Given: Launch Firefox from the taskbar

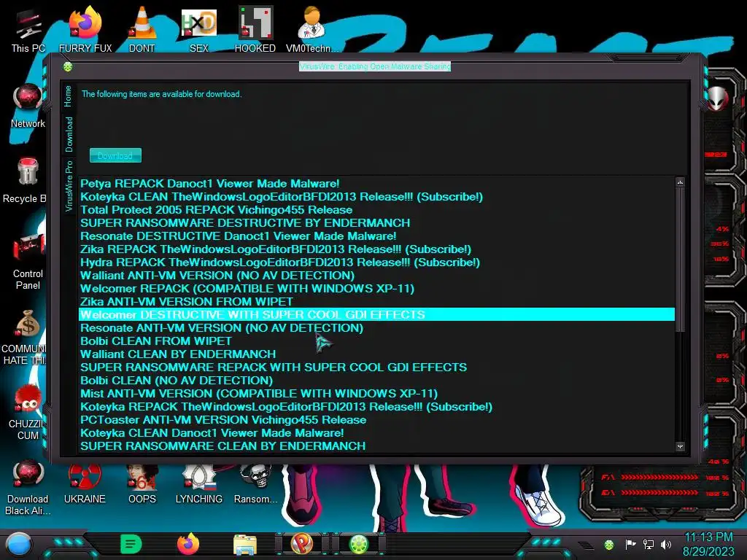Looking at the screenshot, I should click(187, 544).
